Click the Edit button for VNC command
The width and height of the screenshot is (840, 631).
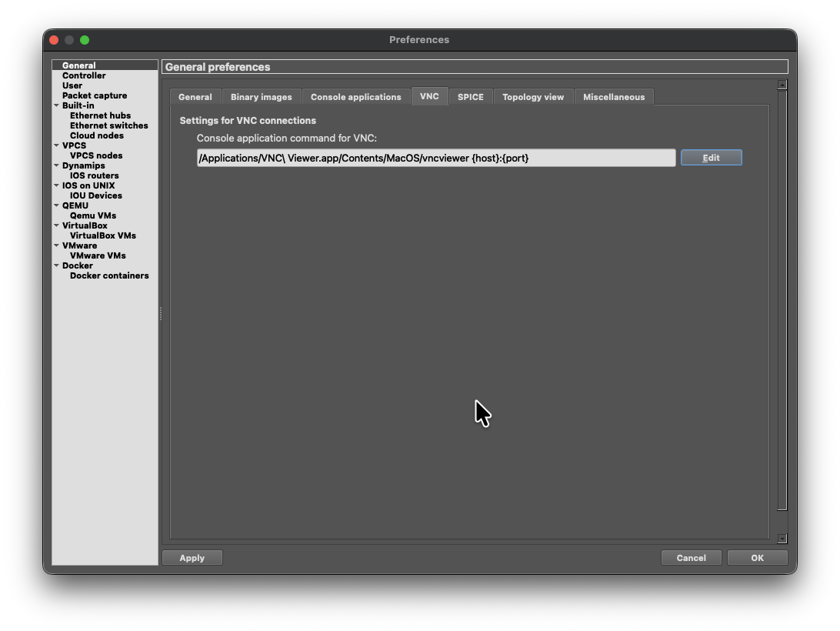(711, 158)
